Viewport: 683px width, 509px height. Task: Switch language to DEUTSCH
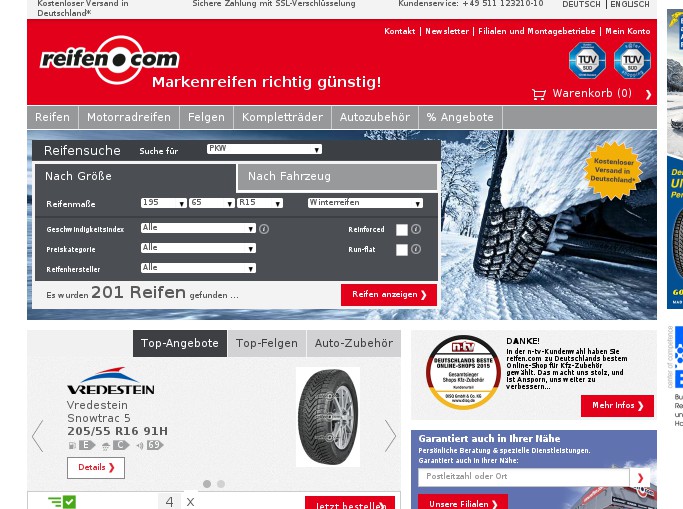(581, 4)
